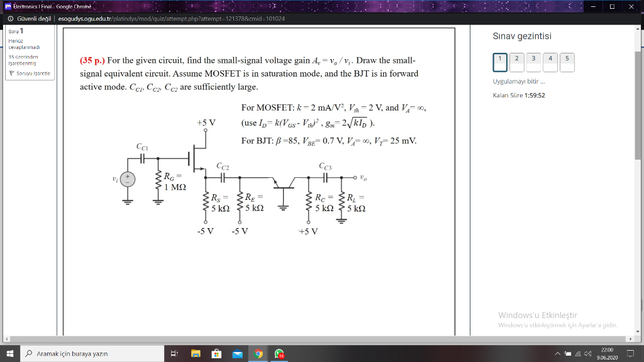Viewport: 644px width, 362px height.
Task: Select the address bar URL text
Action: (171, 19)
